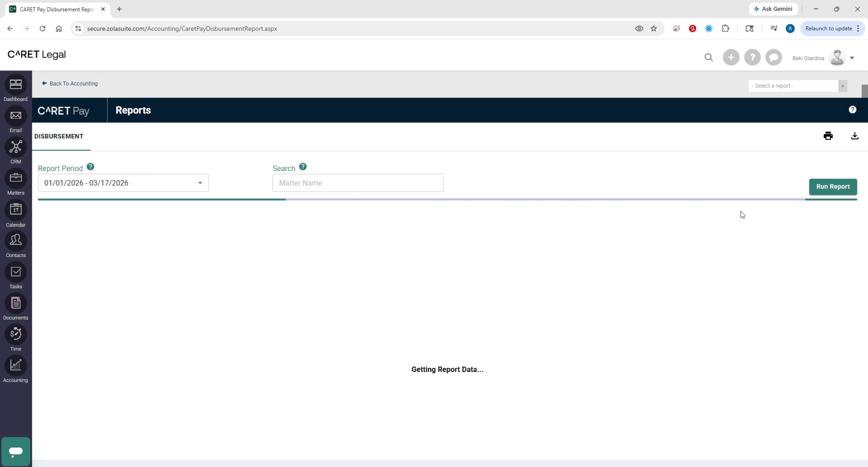Screen dimensions: 868x467
Task: Click the header plus quick-add icon
Action: 731,58
